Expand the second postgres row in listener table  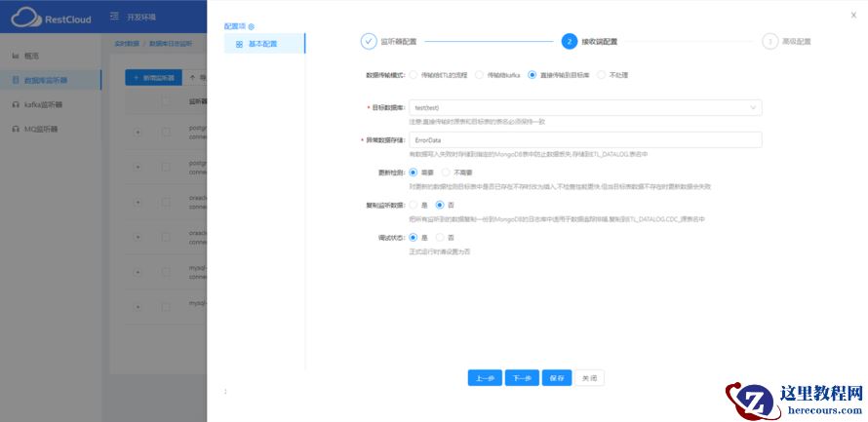click(138, 167)
